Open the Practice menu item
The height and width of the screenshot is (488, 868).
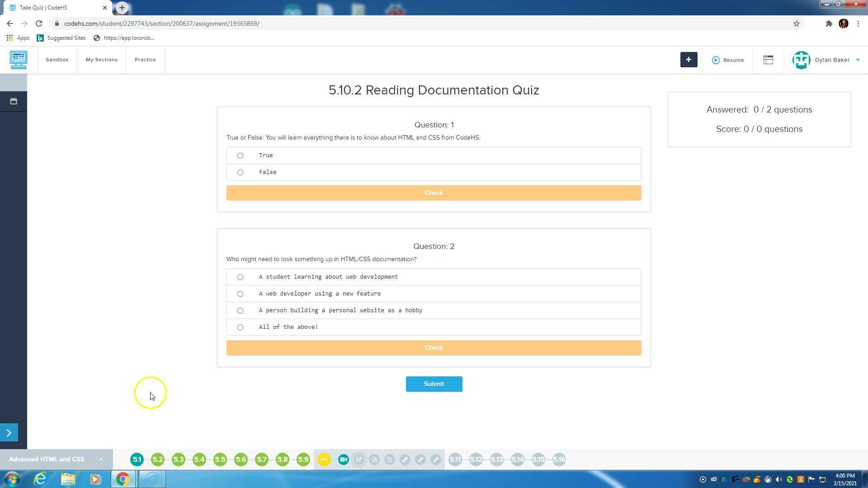(x=145, y=60)
